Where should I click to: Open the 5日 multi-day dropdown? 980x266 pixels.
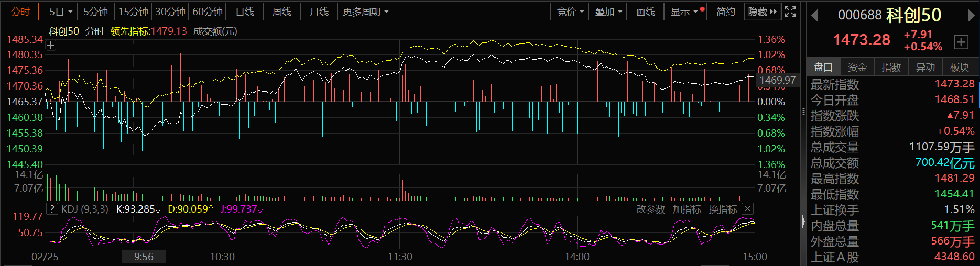pyautogui.click(x=60, y=12)
